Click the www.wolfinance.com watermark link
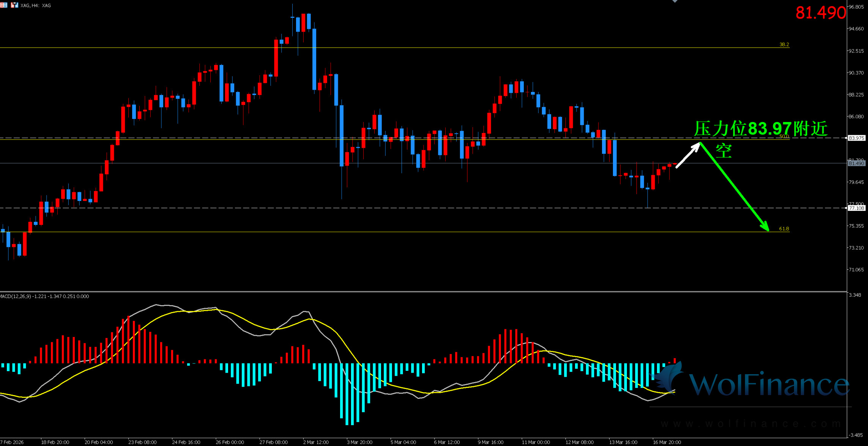This screenshot has width=868, height=446. [x=750, y=424]
